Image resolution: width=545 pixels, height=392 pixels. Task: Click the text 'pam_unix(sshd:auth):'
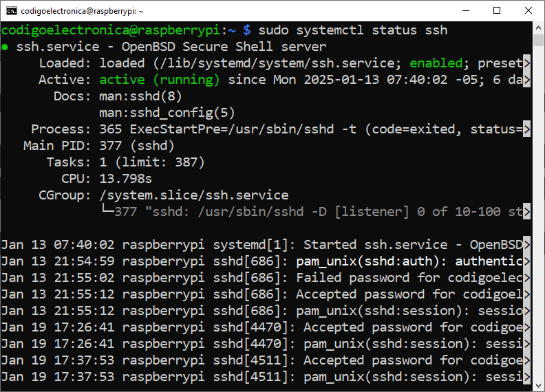pos(372,261)
